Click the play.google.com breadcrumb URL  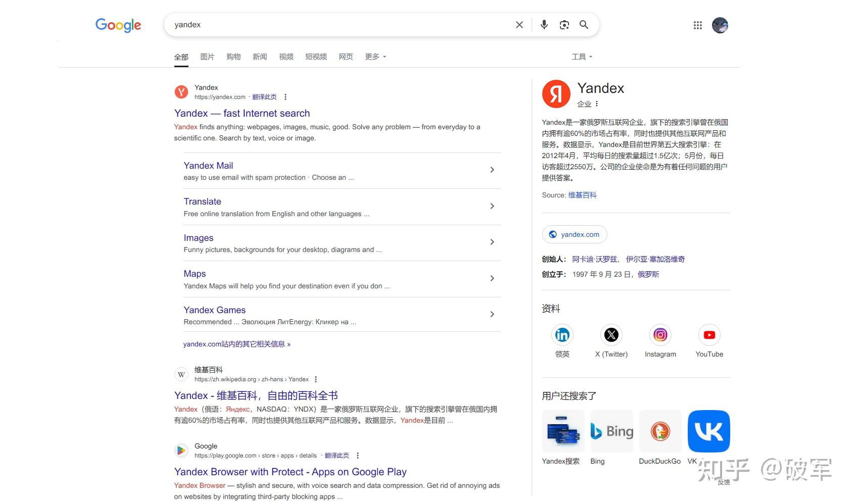[256, 456]
